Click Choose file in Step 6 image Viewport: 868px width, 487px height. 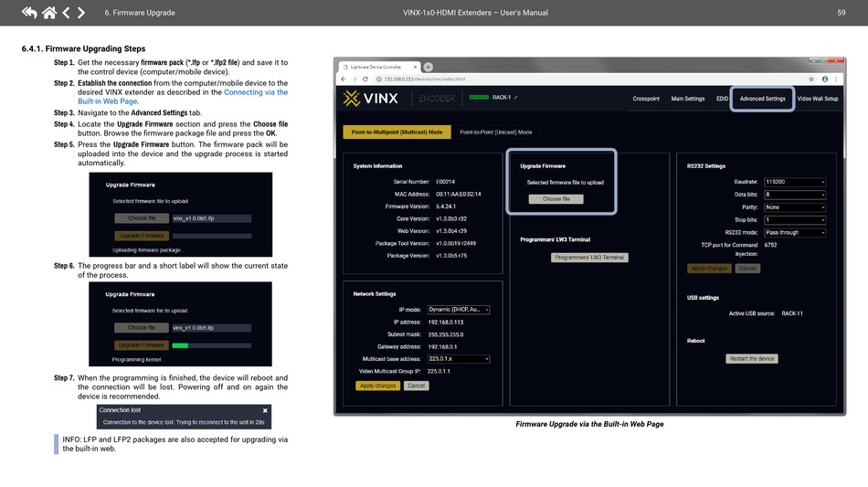click(142, 328)
